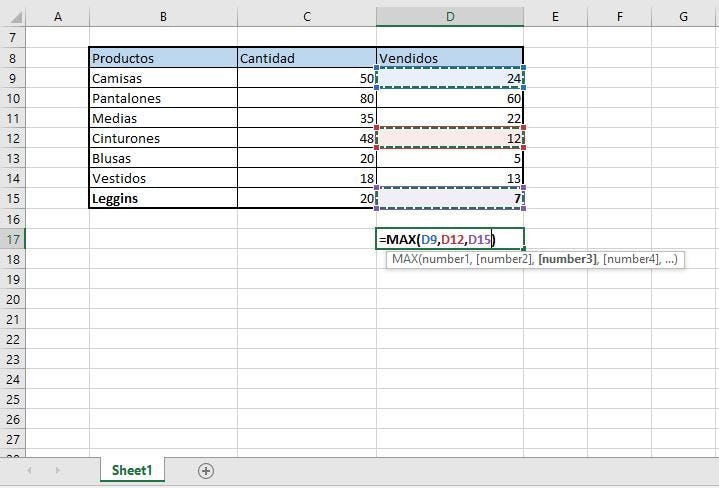
Task: Select row 8 header
Action: pyautogui.click(x=12, y=58)
